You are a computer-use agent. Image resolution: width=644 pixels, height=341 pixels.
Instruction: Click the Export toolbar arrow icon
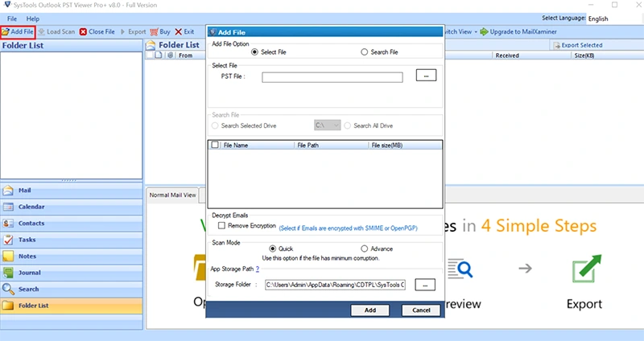pyautogui.click(x=122, y=31)
